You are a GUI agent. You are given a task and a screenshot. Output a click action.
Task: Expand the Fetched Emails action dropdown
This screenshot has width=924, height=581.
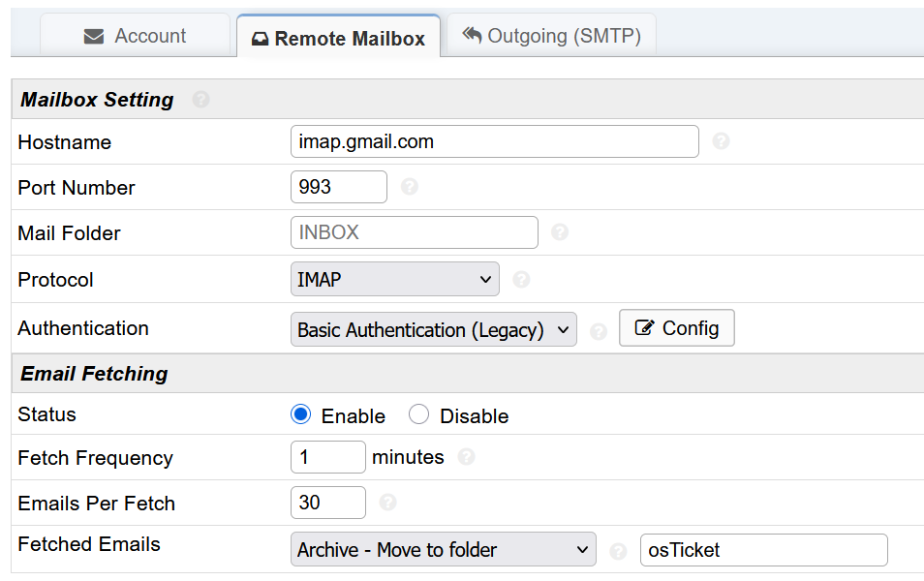click(x=443, y=549)
